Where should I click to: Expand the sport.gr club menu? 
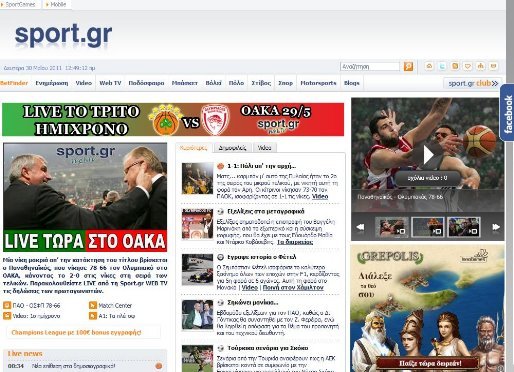[x=473, y=83]
